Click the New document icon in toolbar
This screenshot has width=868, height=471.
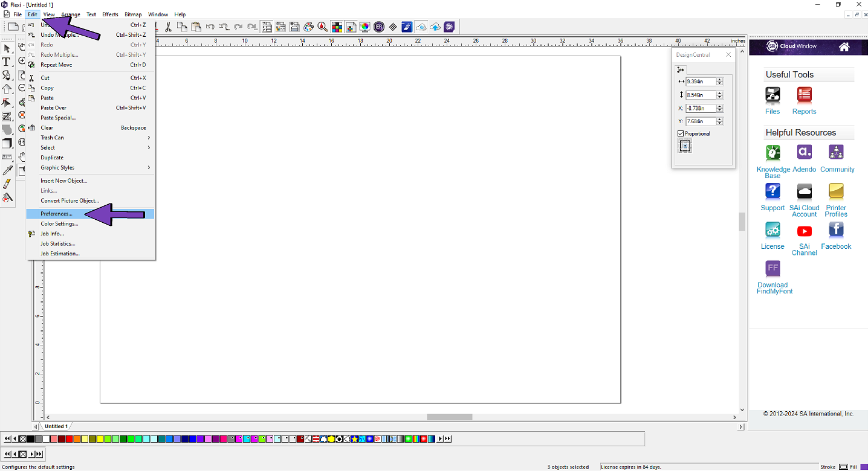(13, 27)
